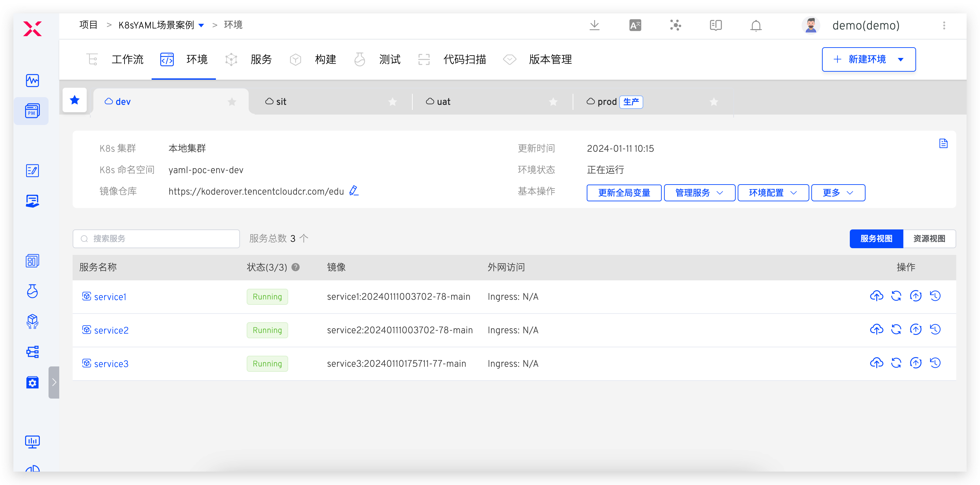Favorite the sit environment star

(x=393, y=101)
